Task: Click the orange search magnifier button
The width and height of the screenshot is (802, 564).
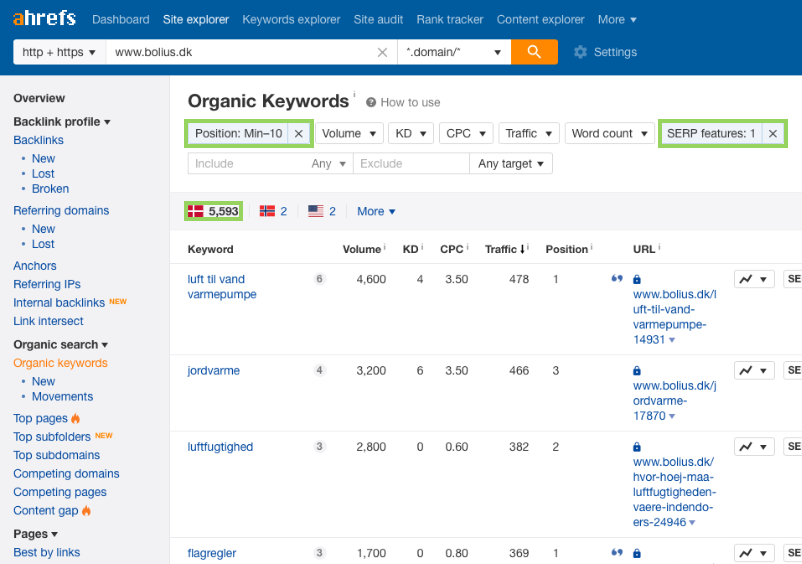Action: 534,52
